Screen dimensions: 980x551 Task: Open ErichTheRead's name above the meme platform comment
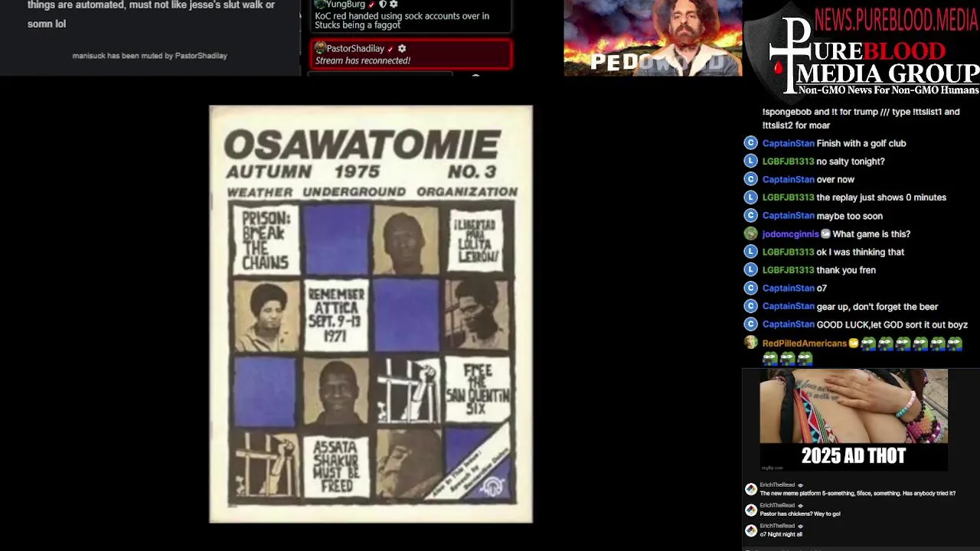click(777, 485)
